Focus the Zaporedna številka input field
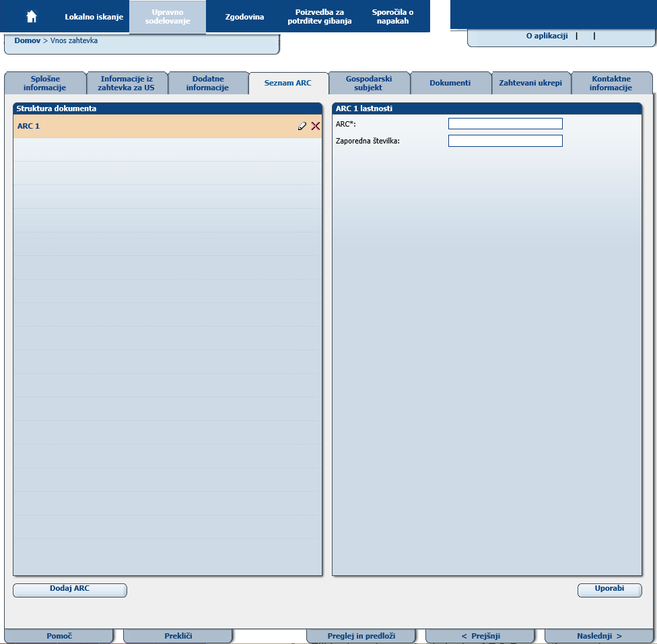 coord(506,141)
